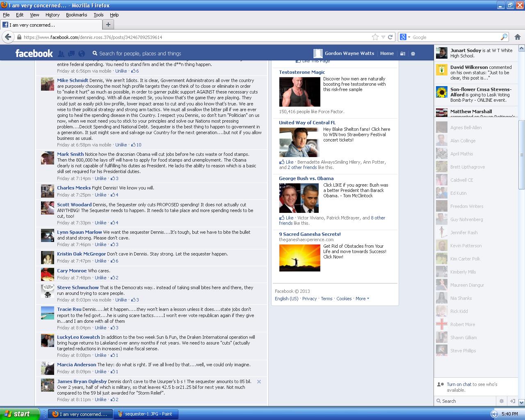Open the Facebook account settings gear
This screenshot has height=420, width=525.
click(x=413, y=53)
